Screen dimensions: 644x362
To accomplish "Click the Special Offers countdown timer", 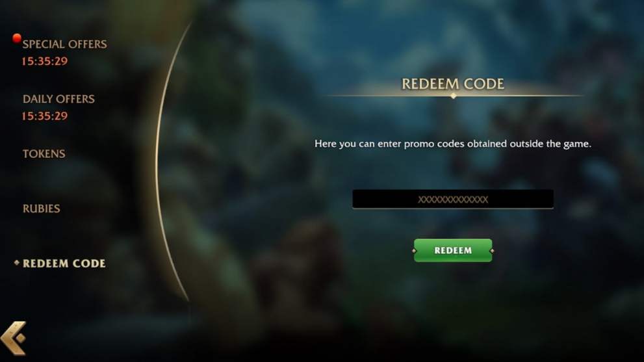I will (x=44, y=61).
